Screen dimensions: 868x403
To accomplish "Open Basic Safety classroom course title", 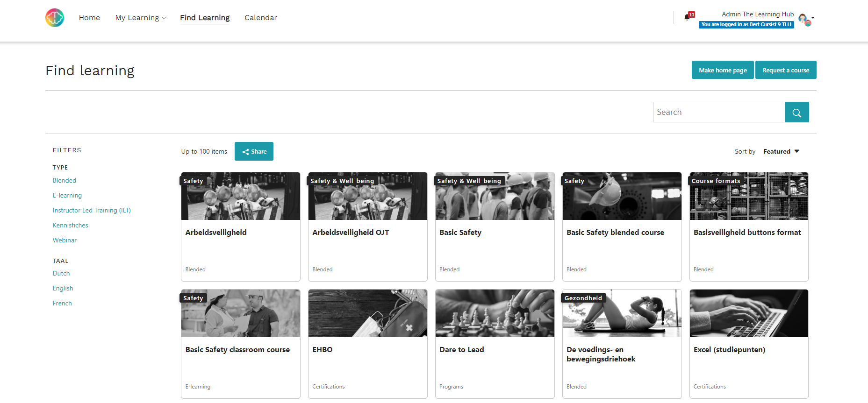I will coord(237,349).
